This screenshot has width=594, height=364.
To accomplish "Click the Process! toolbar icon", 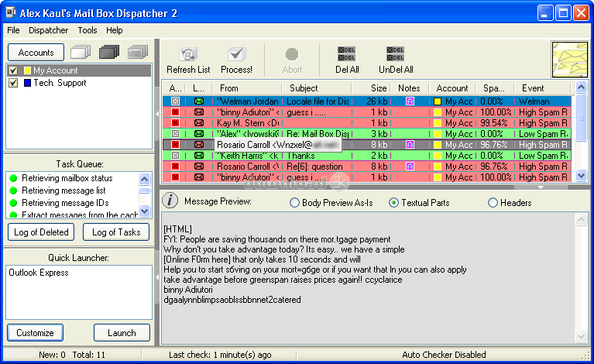I will click(236, 56).
